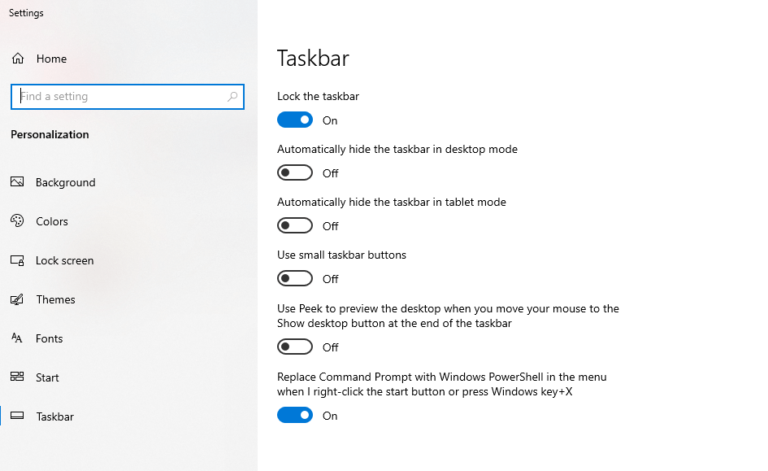Click the Fonts icon in sidebar
The image size is (768, 471).
17,338
